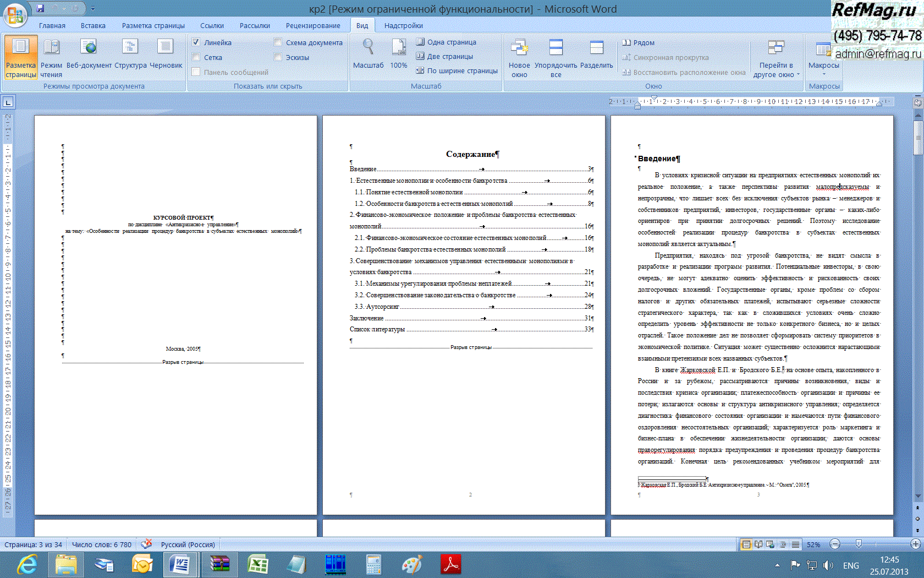Open Excel from the Windows taskbar

pyautogui.click(x=257, y=565)
